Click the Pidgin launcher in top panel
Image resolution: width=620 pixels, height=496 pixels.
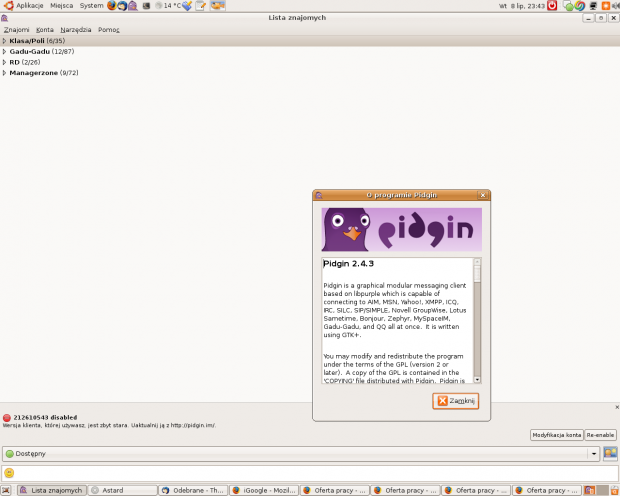point(132,6)
